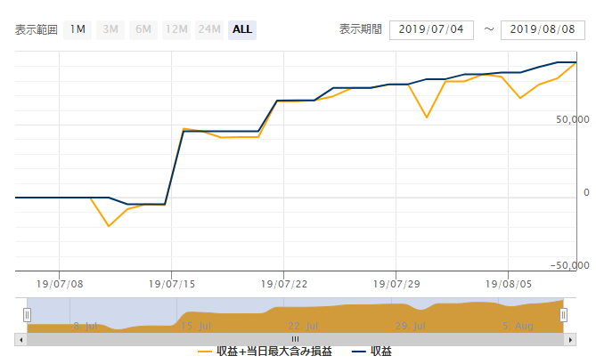This screenshot has height=364, width=596.
Task: Click the dark blue legend line marker
Action: (358, 352)
